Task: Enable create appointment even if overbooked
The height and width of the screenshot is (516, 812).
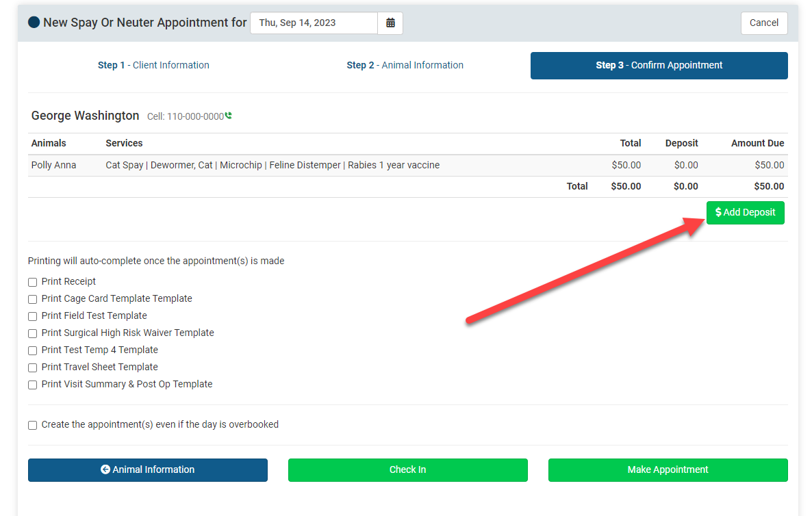Action: coord(32,425)
